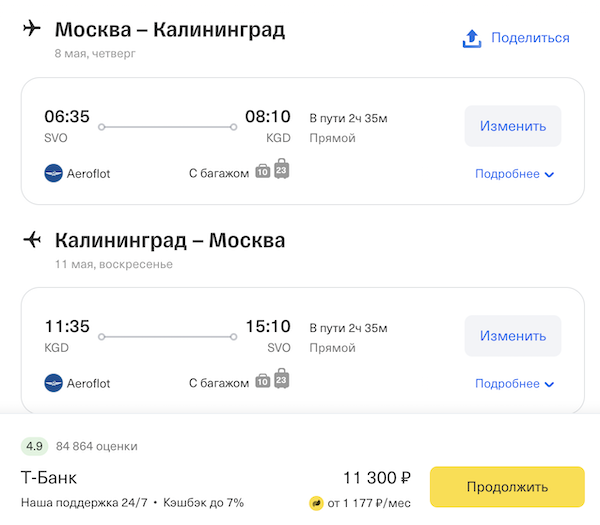
Task: Click the return airplane icon beside Калининград – Москва
Action: 32,239
